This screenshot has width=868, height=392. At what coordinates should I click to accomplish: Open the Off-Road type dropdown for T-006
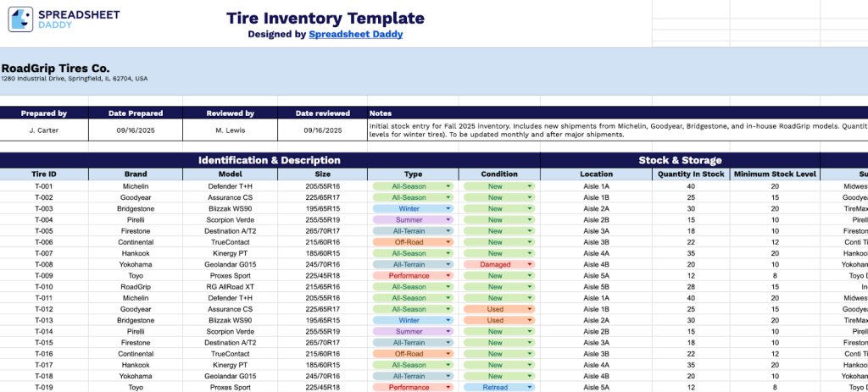[413, 242]
